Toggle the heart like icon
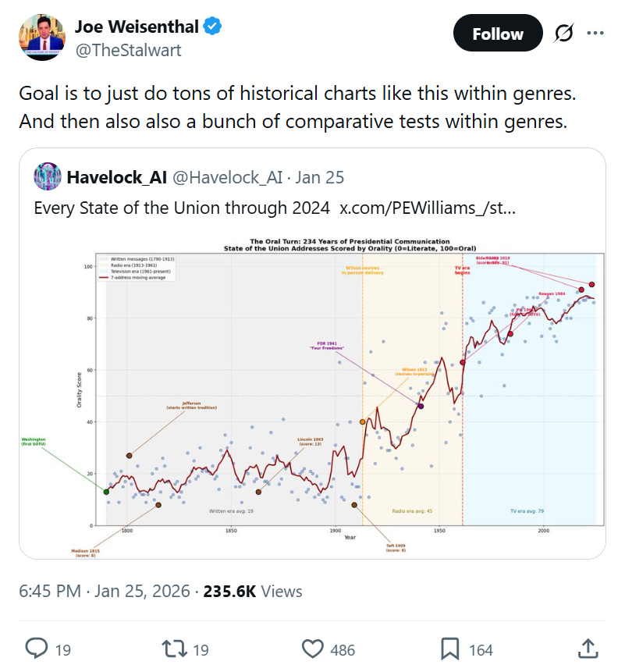Viewport: 625px width, 672px height. tap(313, 649)
